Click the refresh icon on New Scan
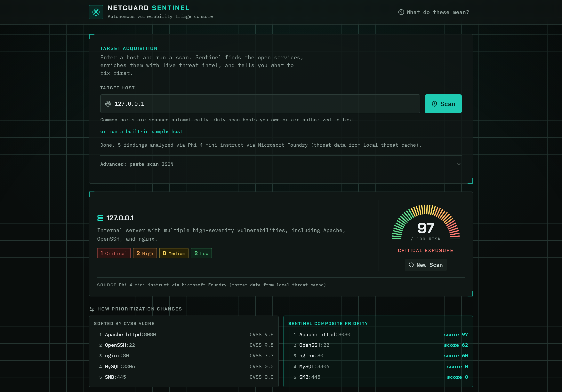562x392 pixels. click(x=411, y=265)
